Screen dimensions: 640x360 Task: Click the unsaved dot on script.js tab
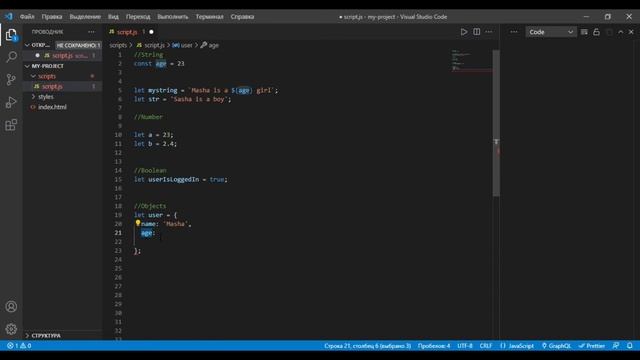151,32
